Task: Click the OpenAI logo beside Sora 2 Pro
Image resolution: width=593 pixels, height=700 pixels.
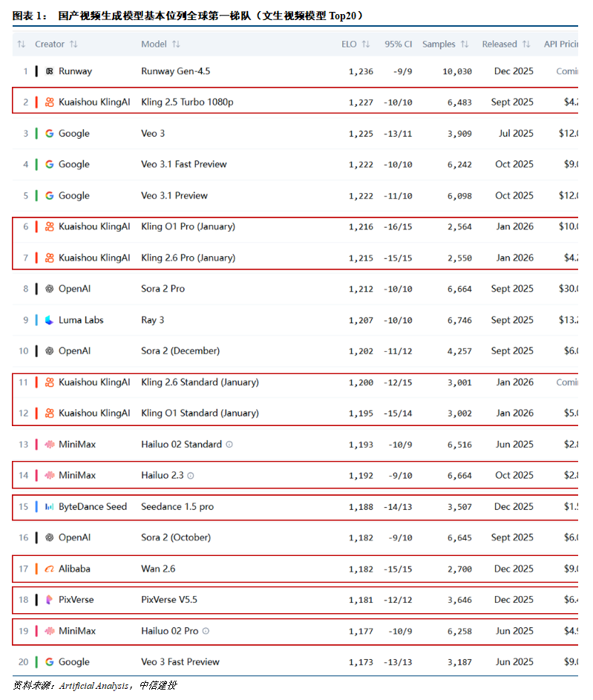Action: pyautogui.click(x=49, y=289)
